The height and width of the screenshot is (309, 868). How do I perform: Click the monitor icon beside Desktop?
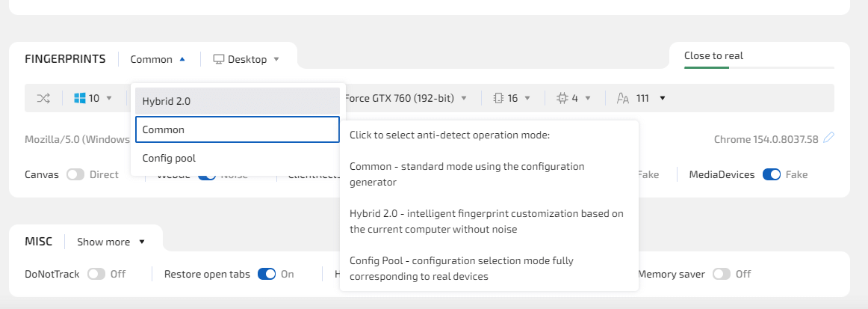219,59
